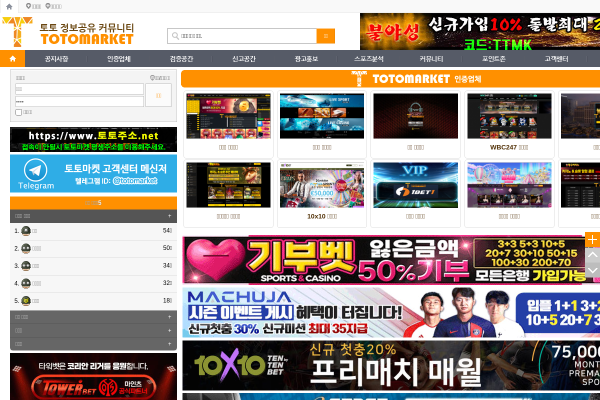
Task: Click the floating down-chevron button
Action: click(x=592, y=270)
